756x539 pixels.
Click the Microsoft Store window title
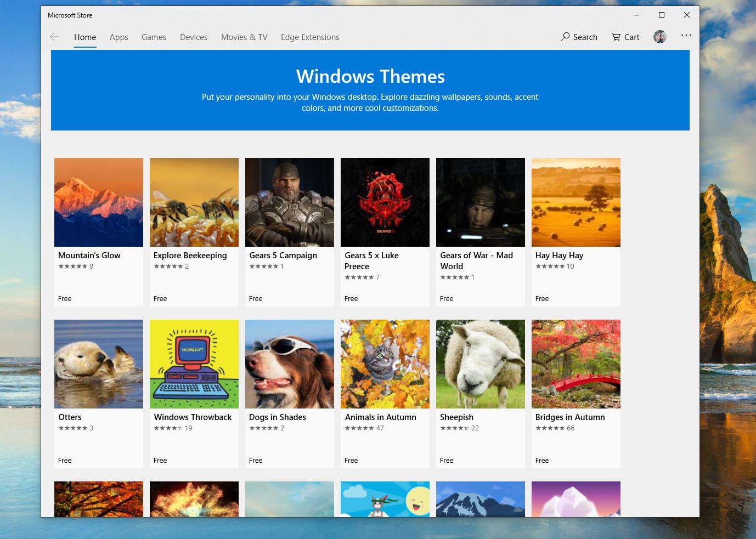pos(70,15)
